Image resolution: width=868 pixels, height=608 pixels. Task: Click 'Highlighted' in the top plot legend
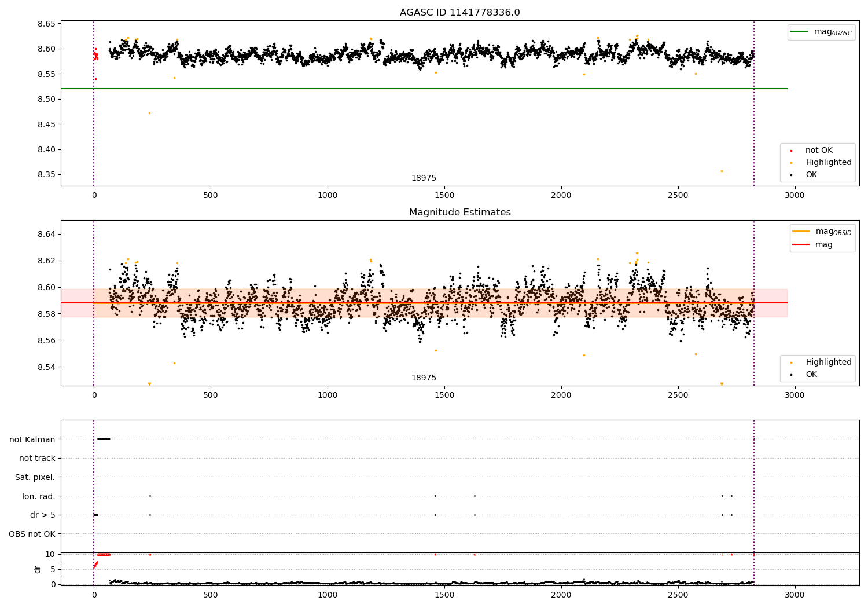tap(829, 163)
